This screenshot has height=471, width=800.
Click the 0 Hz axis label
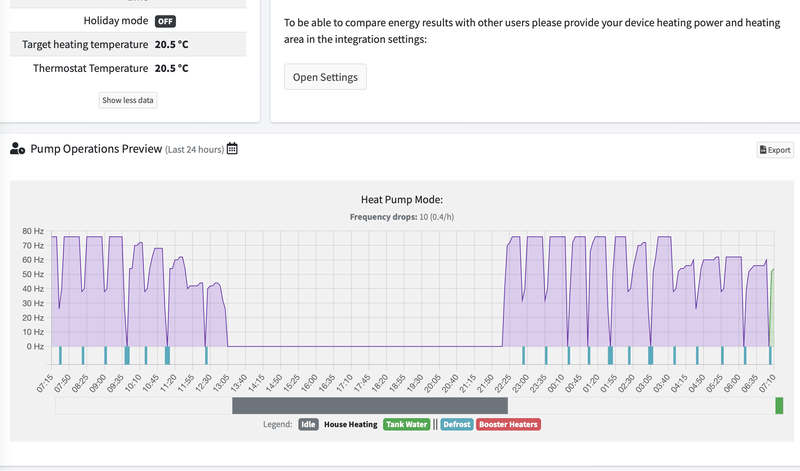point(35,346)
